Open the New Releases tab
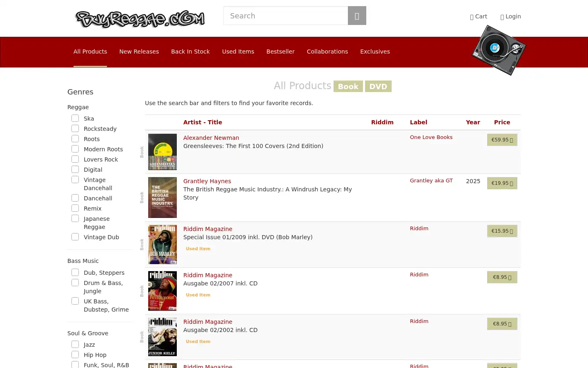The image size is (588, 368). pyautogui.click(x=139, y=52)
